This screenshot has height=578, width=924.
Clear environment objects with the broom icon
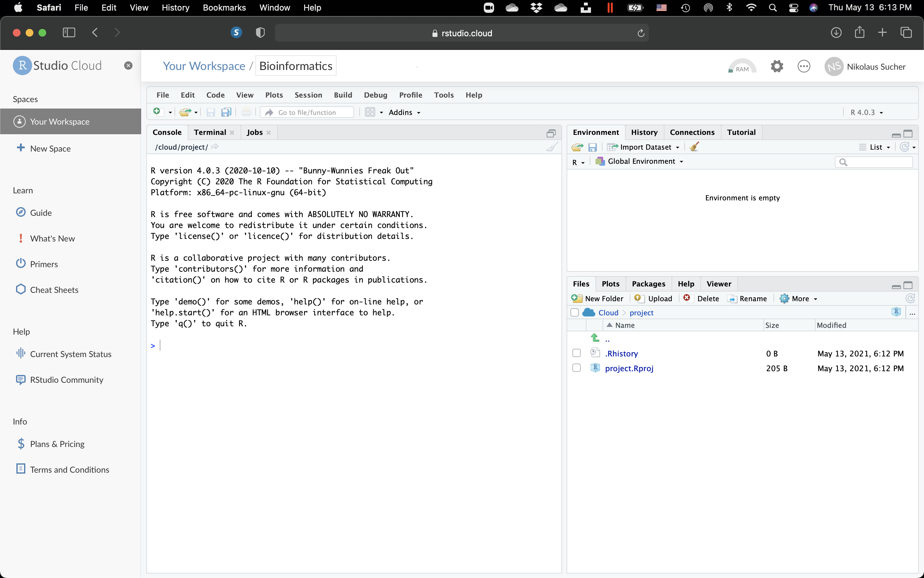pyautogui.click(x=694, y=147)
